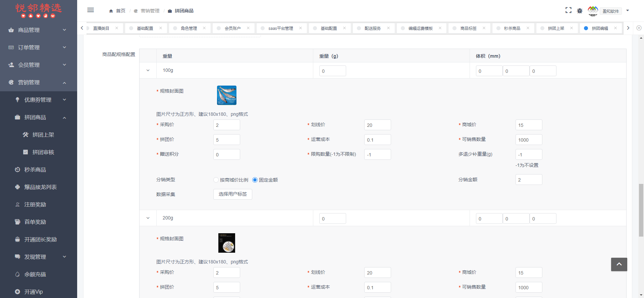644x298 pixels.
Task: Click the back-to-top arrow button
Action: [619, 264]
